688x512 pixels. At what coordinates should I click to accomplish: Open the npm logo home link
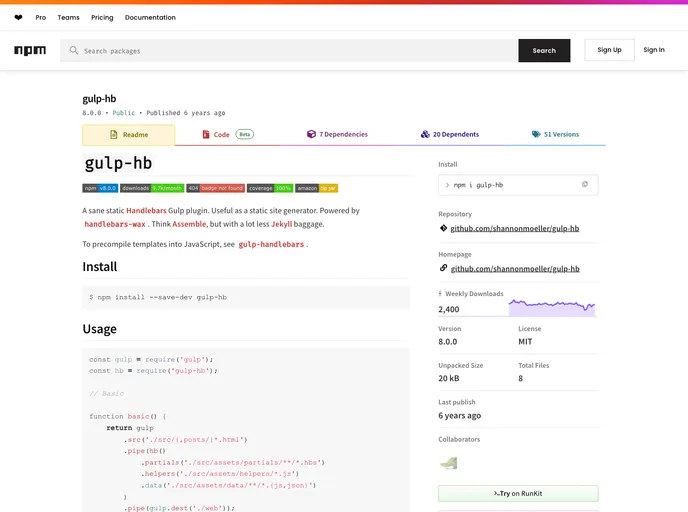[x=30, y=50]
